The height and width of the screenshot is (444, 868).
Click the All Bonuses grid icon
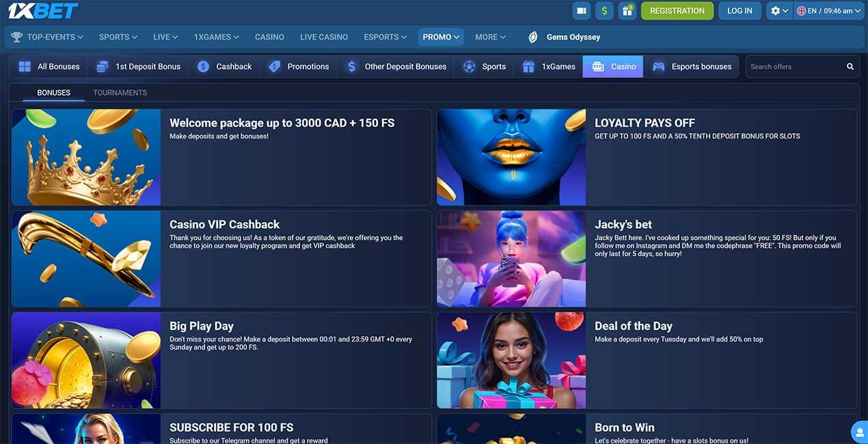[x=25, y=66]
